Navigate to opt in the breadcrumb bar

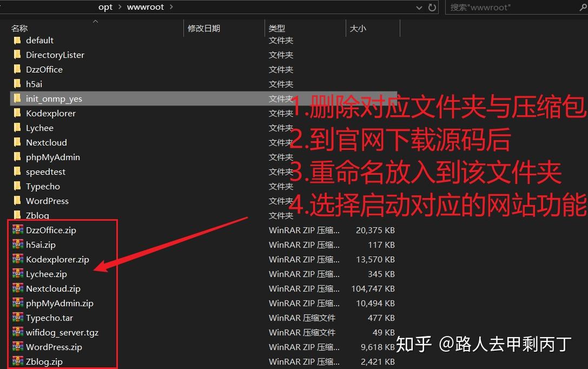coord(105,7)
